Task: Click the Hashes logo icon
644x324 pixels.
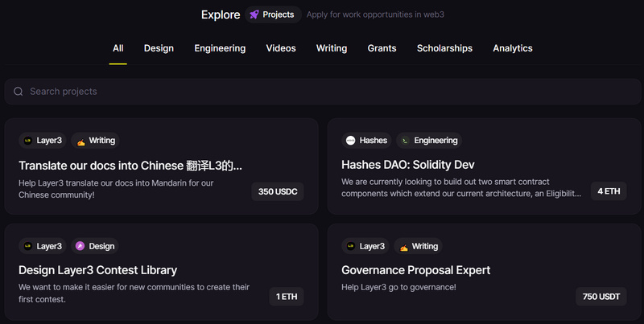Action: 351,141
